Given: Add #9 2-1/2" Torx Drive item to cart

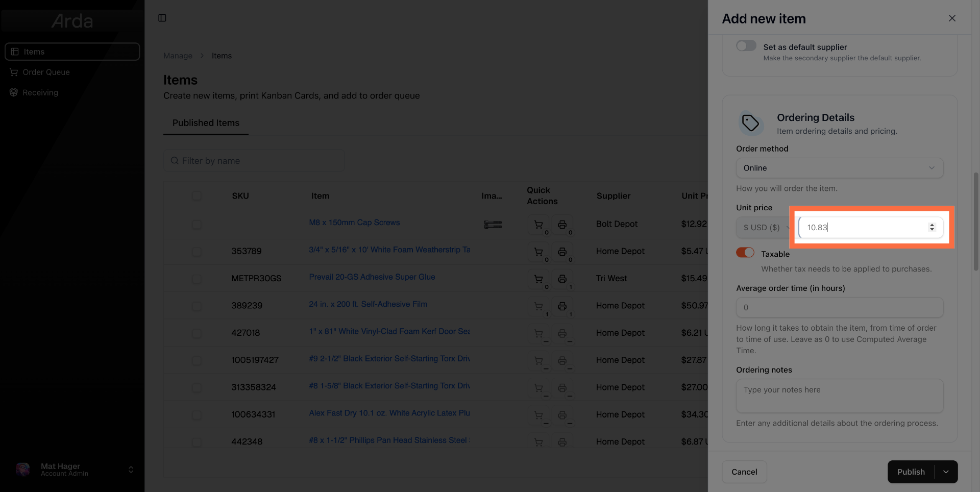Looking at the screenshot, I should 538,361.
